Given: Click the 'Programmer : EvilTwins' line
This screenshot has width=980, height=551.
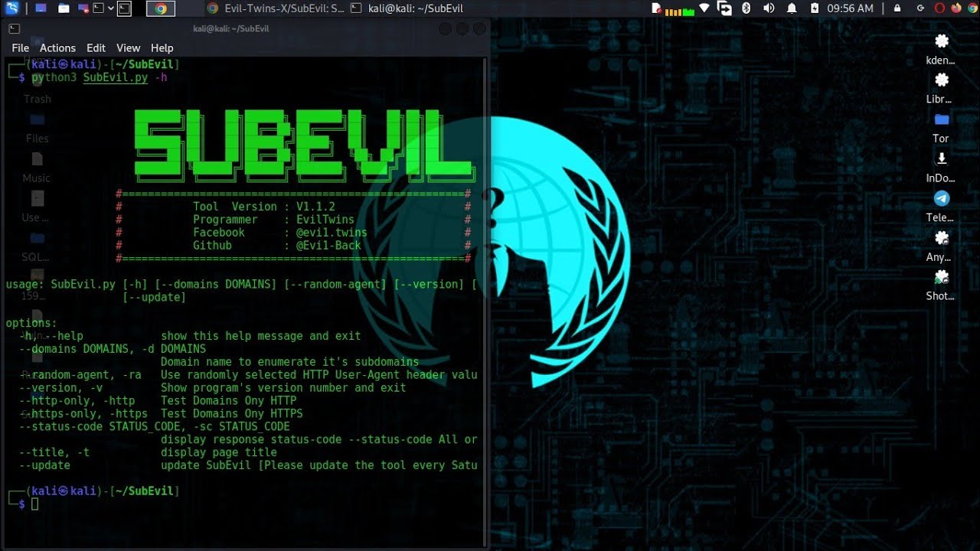Looking at the screenshot, I should [x=273, y=220].
